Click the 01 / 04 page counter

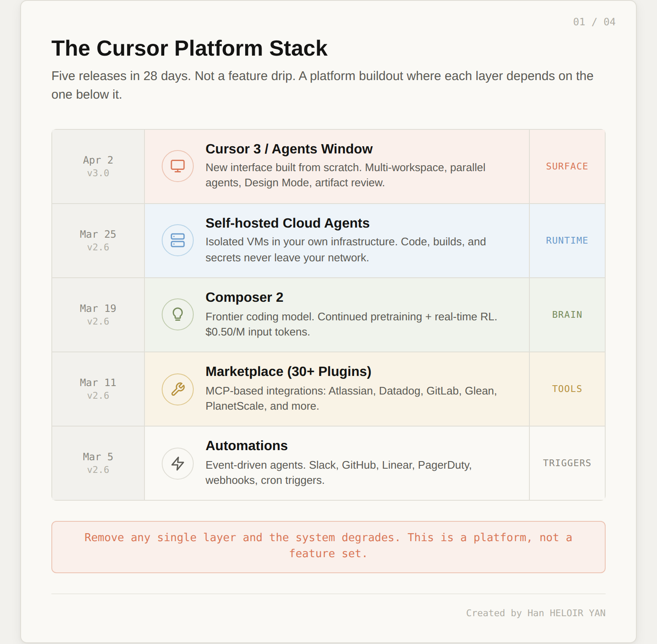(x=593, y=21)
